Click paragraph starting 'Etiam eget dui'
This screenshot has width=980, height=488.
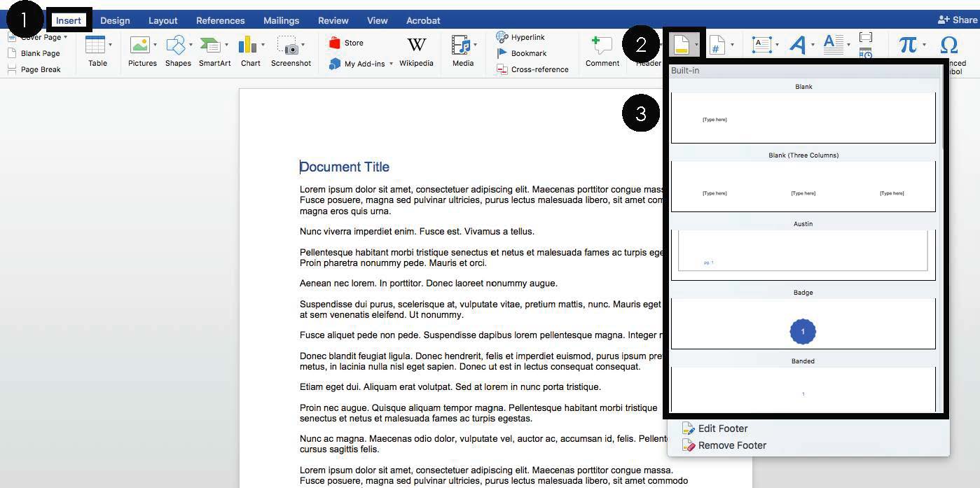pos(450,386)
